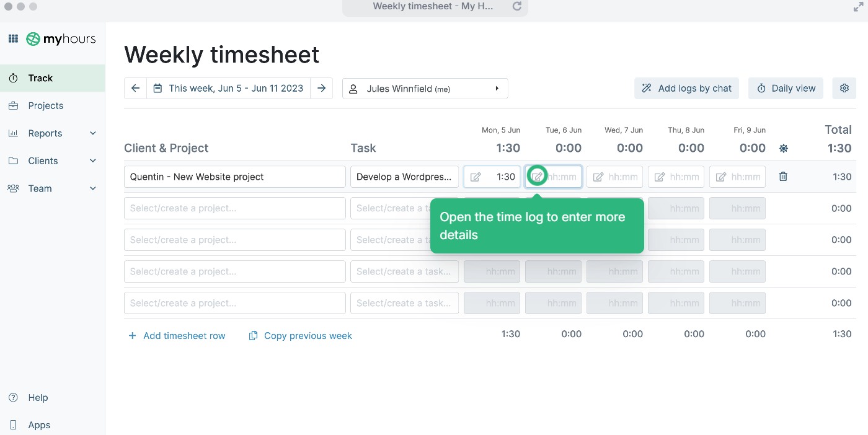The width and height of the screenshot is (868, 435).
Task: Open Thursday time log edit icon
Action: pyautogui.click(x=660, y=177)
